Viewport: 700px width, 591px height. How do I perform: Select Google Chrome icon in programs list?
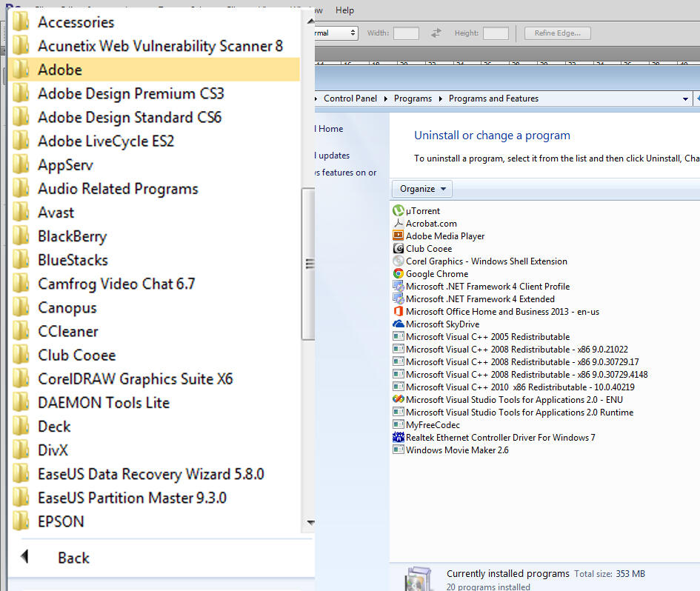click(x=399, y=273)
